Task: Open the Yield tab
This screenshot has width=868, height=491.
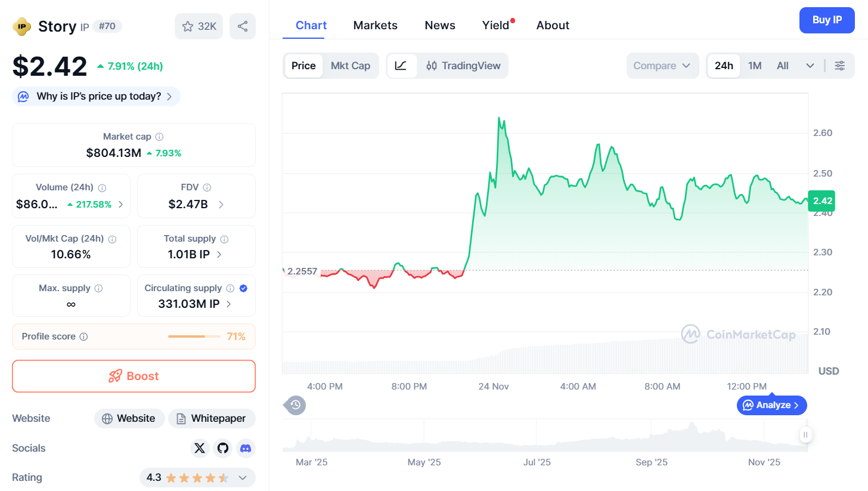Action: (495, 25)
